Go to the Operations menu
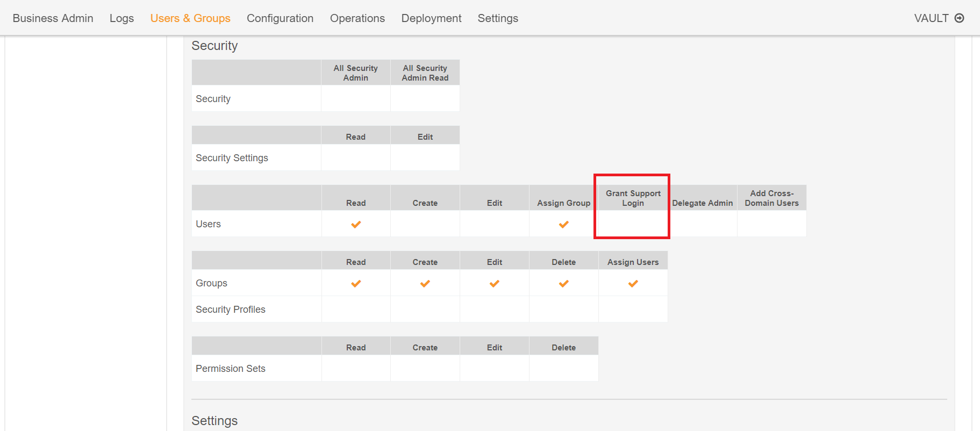980x431 pixels. tap(357, 18)
